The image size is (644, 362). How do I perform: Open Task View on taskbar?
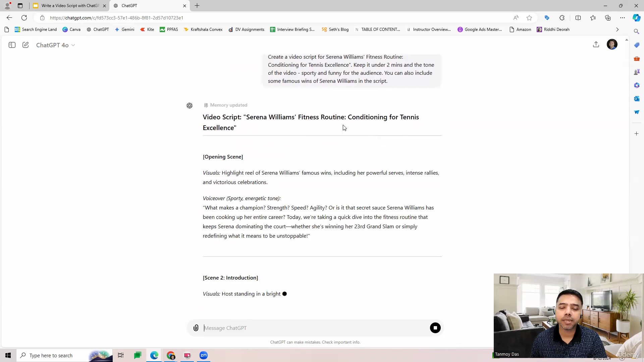click(121, 355)
